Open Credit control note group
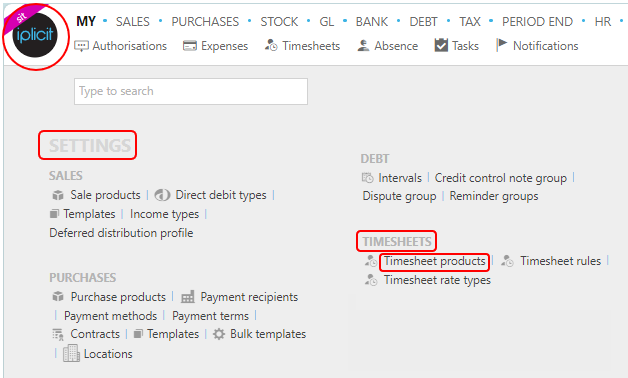Image resolution: width=628 pixels, height=378 pixels. (x=501, y=178)
